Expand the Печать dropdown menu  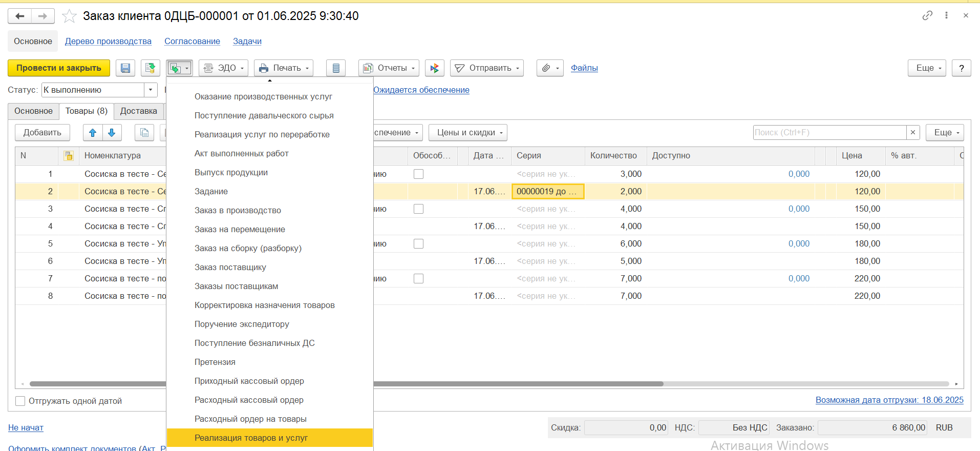click(284, 68)
